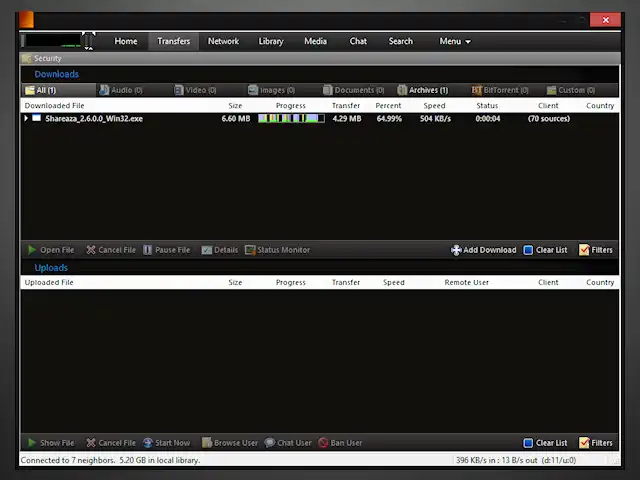
Task: Filter downloads by Video (0)
Action: pos(195,90)
